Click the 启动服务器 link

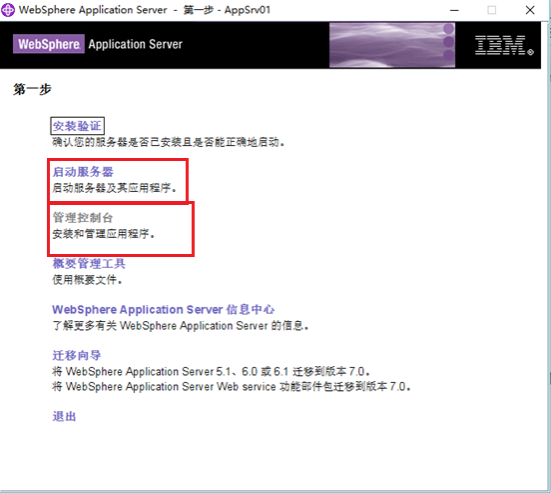click(83, 172)
